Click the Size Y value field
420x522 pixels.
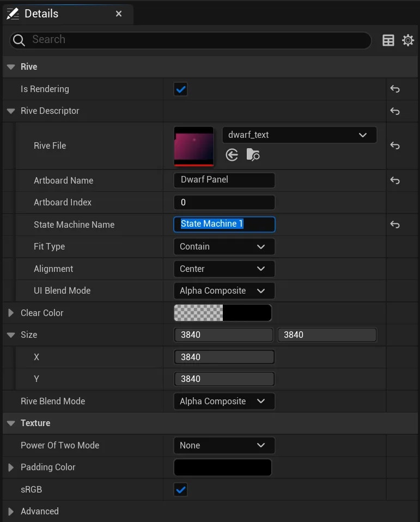tap(224, 379)
